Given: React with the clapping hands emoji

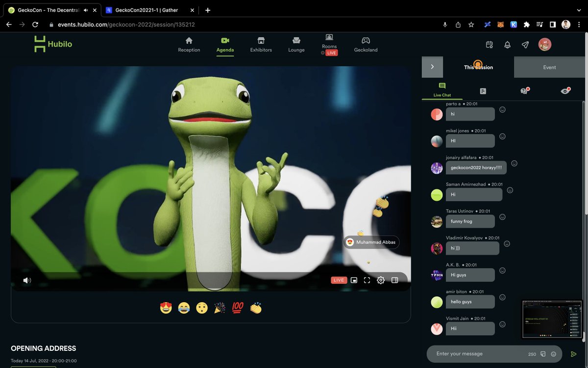Looking at the screenshot, I should point(255,308).
